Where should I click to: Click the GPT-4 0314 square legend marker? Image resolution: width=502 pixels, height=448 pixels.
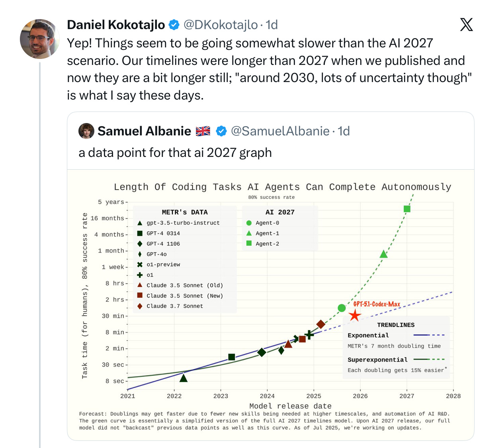(140, 233)
